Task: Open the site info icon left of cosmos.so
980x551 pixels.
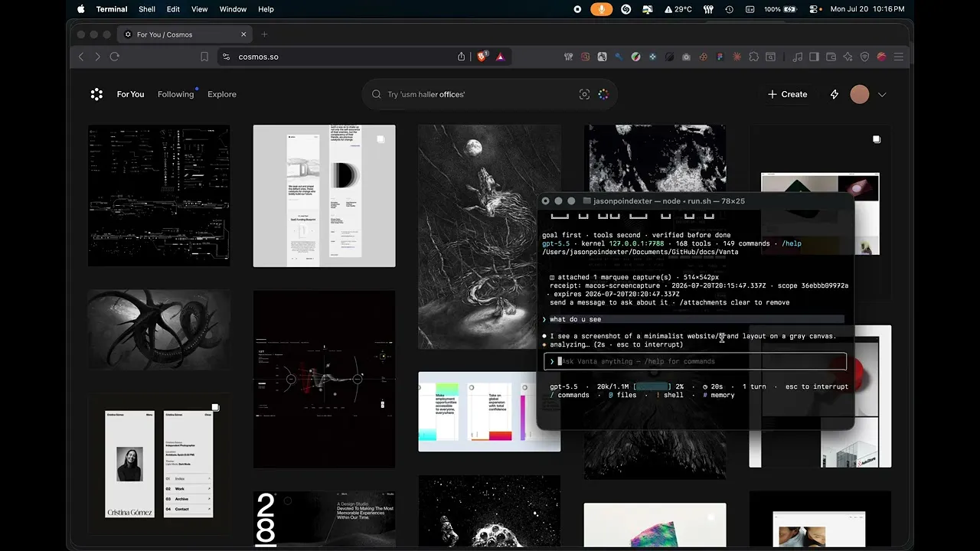Action: [x=225, y=57]
